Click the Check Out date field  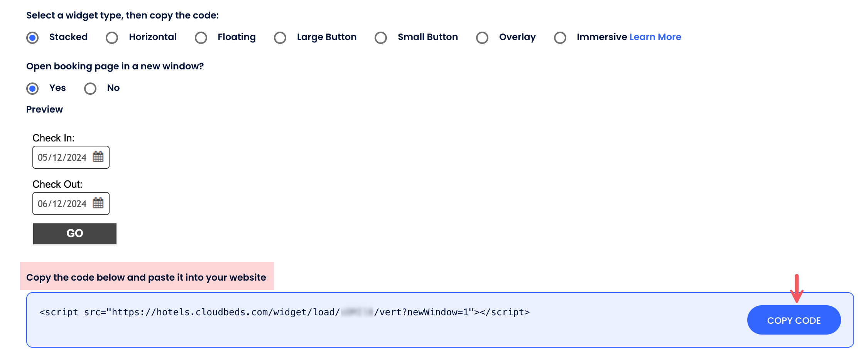[x=62, y=204]
